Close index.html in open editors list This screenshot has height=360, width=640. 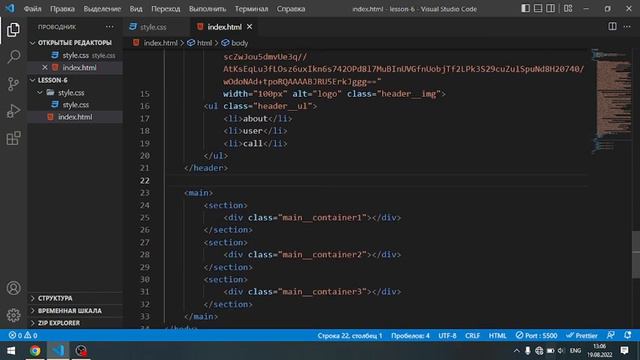(x=45, y=67)
